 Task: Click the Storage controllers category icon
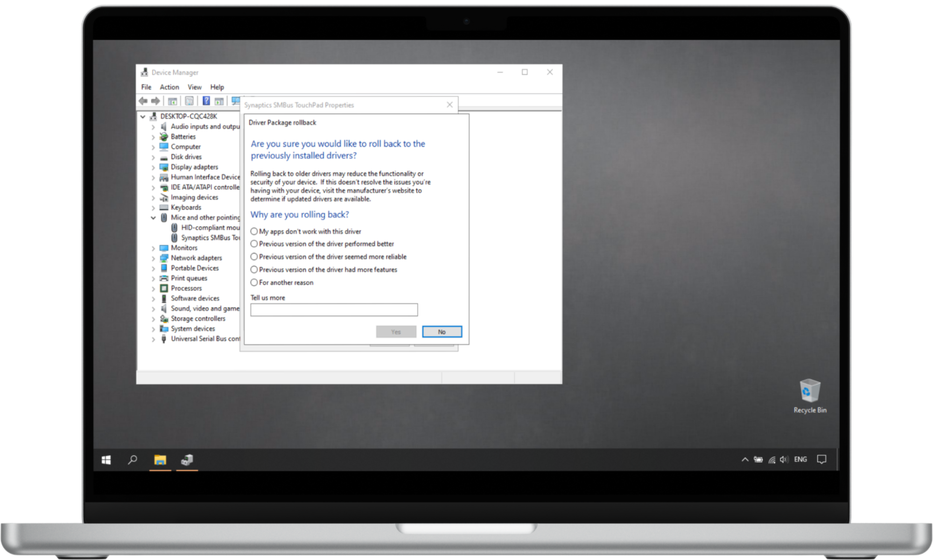point(164,319)
